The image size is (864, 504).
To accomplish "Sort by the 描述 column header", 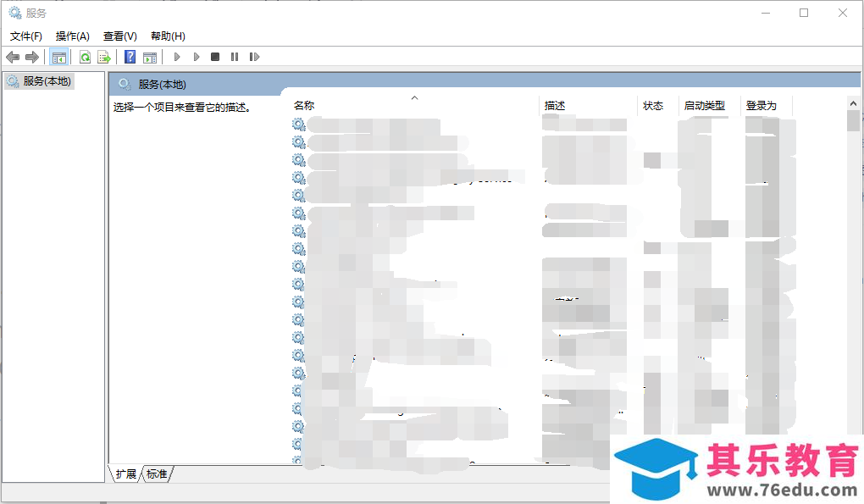I will pyautogui.click(x=589, y=105).
